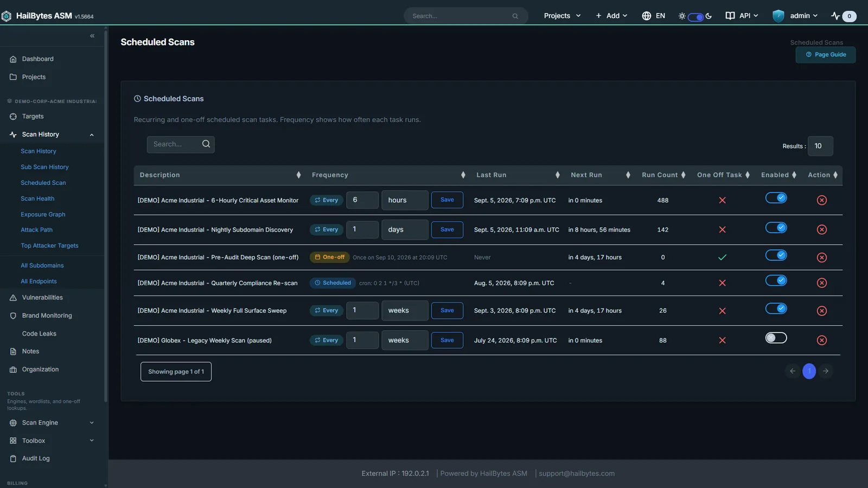Open Scheduled Scan sidebar link
The image size is (868, 488).
(x=43, y=183)
